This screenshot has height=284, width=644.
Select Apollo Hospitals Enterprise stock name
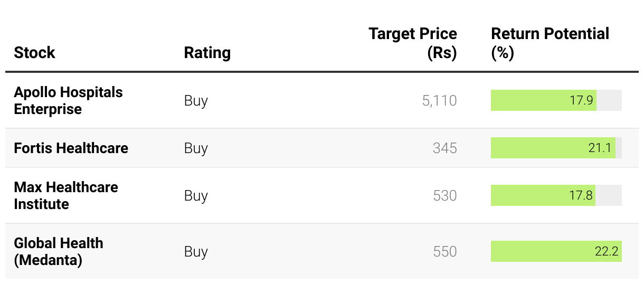coord(68,100)
